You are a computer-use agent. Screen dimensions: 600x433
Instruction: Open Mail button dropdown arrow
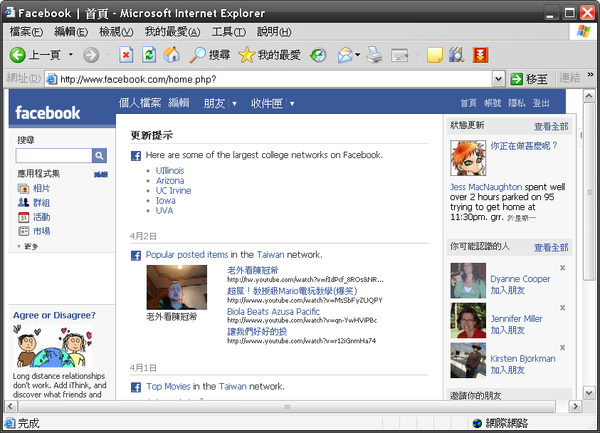[358, 55]
